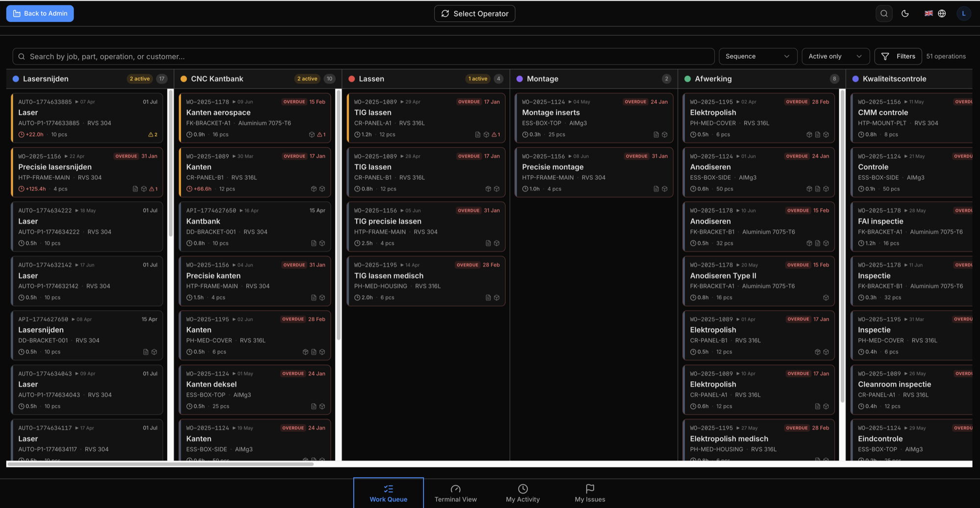Screen dimensions: 980x508
Task: Click Lasersnijden column vertical scrollbar
Action: (x=171, y=164)
